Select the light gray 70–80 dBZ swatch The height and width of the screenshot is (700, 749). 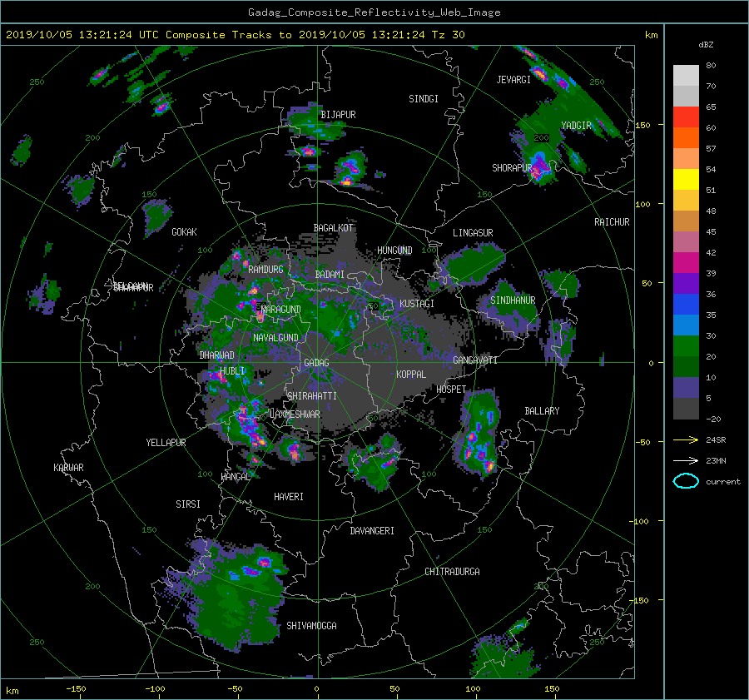point(686,76)
